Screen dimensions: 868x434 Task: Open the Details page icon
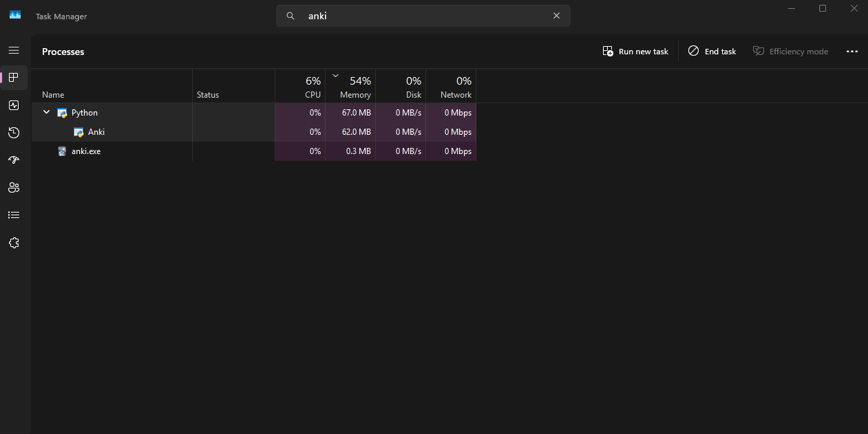[13, 215]
